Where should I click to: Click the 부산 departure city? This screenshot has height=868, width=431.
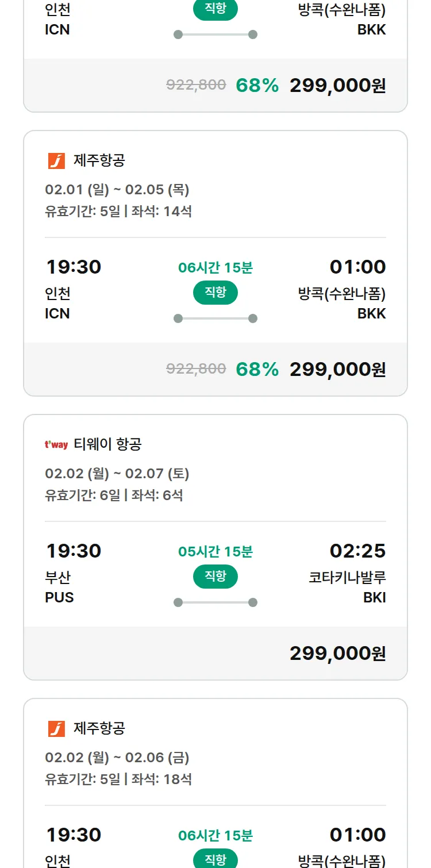[58, 577]
